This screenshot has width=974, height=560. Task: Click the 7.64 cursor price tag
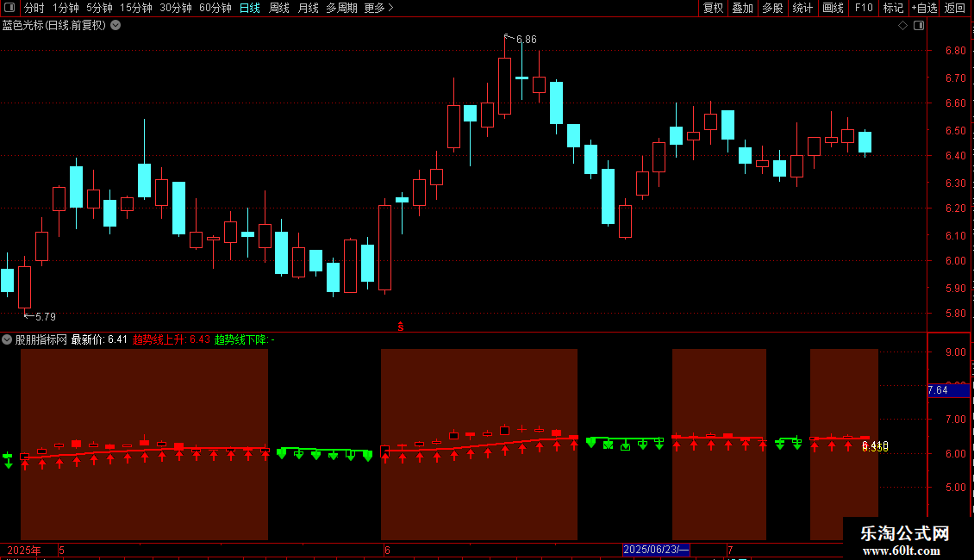[948, 390]
